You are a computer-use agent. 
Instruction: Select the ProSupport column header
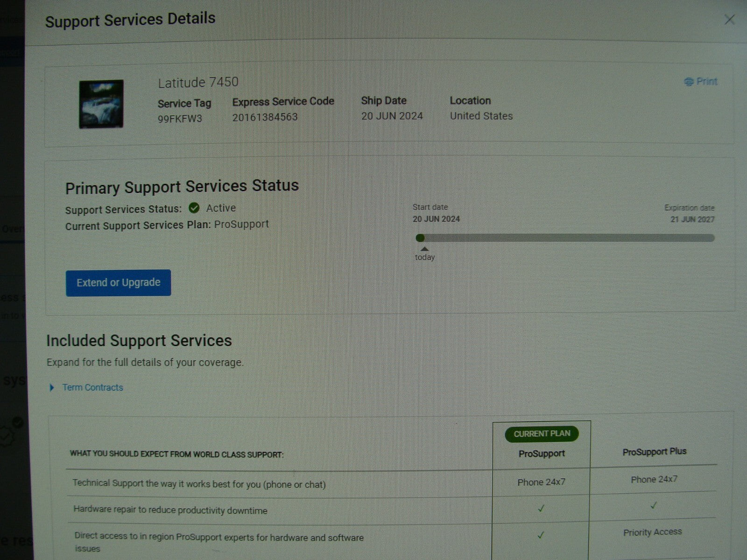(542, 454)
